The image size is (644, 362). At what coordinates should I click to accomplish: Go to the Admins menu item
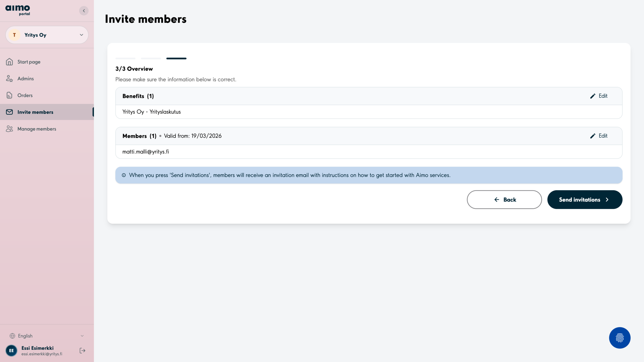coord(26,79)
